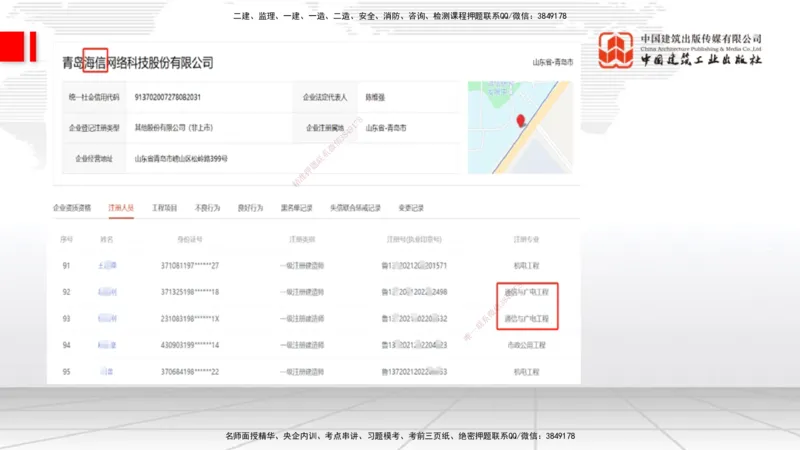Click the 注册专业 column header

pyautogui.click(x=526, y=239)
